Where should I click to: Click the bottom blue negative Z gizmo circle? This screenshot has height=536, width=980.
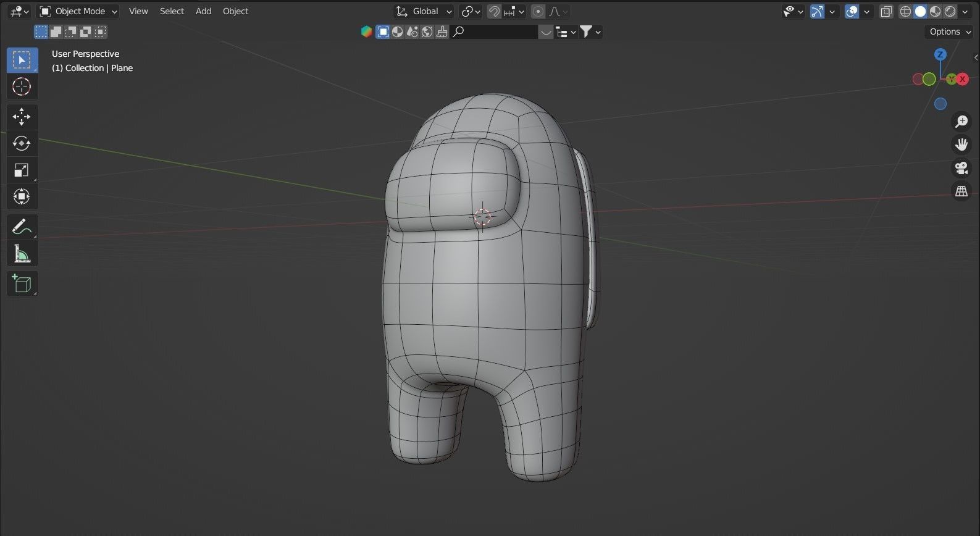pyautogui.click(x=940, y=104)
